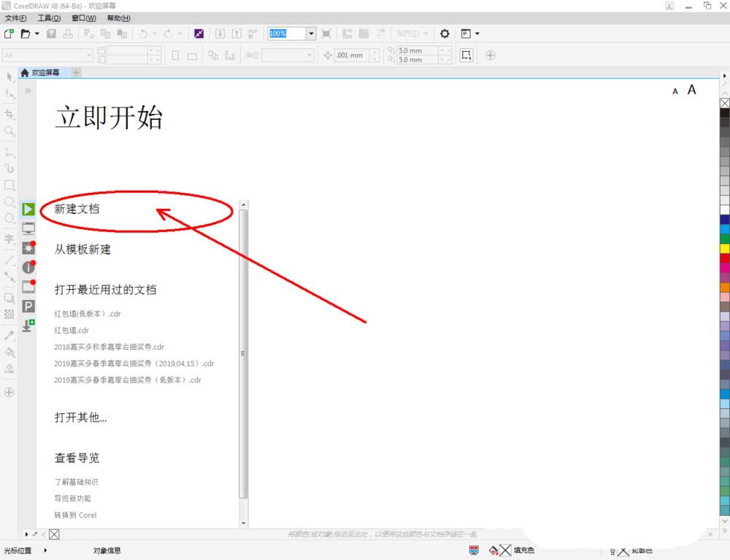Open the What's New star icon
This screenshot has width=730, height=560.
tap(28, 248)
